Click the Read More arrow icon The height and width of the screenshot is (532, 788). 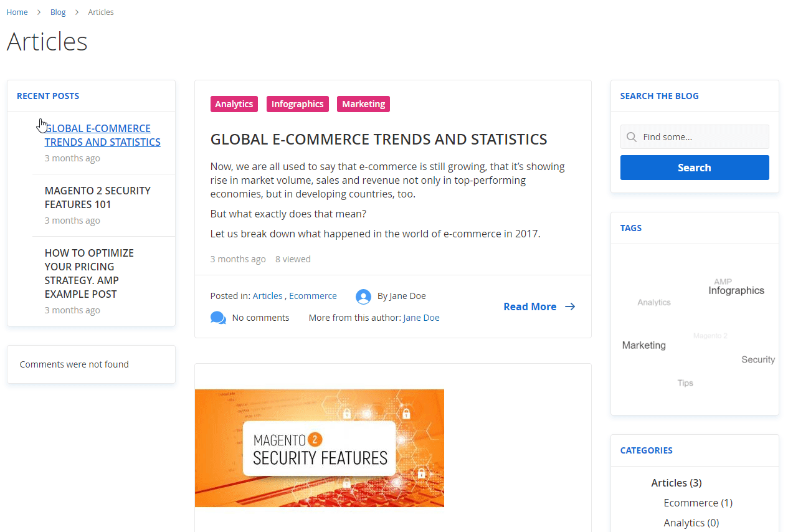pyautogui.click(x=570, y=306)
